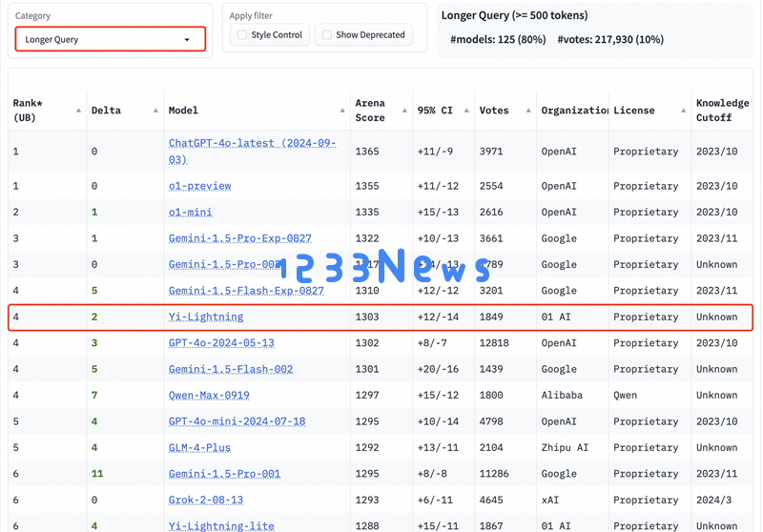Open the o1-preview model link
The height and width of the screenshot is (532, 763).
click(x=200, y=186)
